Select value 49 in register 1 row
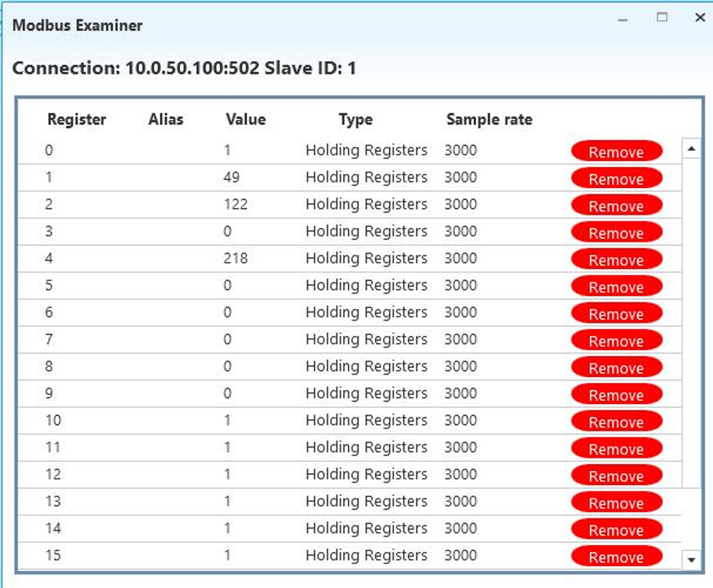The width and height of the screenshot is (713, 588). coord(231,177)
